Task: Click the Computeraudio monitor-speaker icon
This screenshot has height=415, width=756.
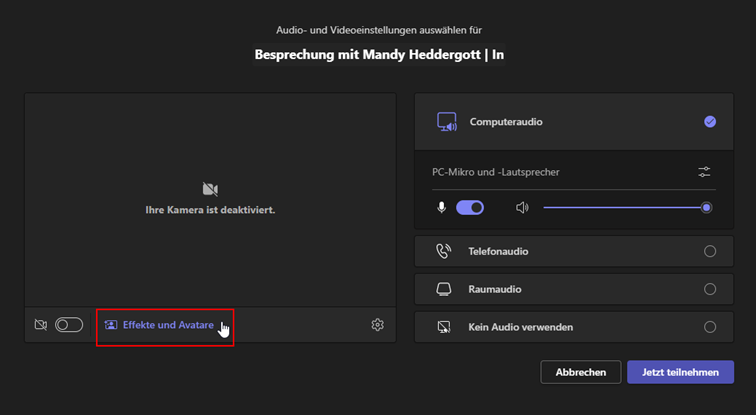Action: (447, 122)
